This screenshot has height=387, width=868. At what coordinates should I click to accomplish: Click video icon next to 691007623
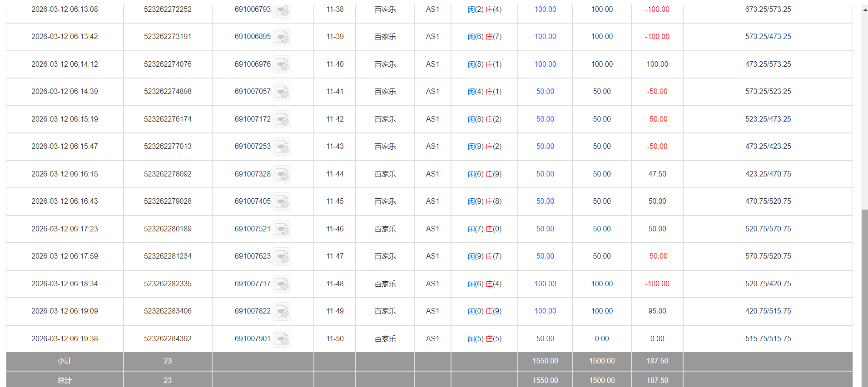pos(282,257)
